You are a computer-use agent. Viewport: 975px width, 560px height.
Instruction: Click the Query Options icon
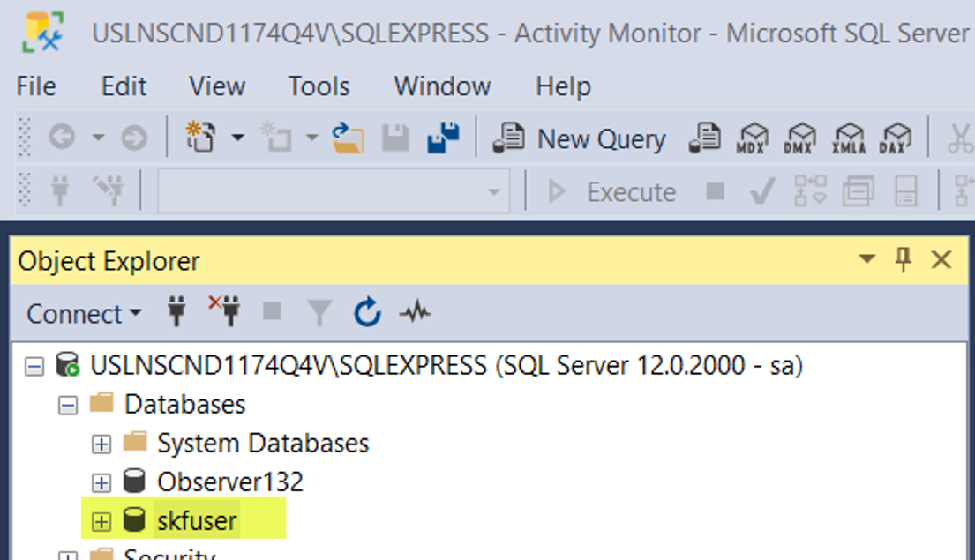tap(859, 190)
